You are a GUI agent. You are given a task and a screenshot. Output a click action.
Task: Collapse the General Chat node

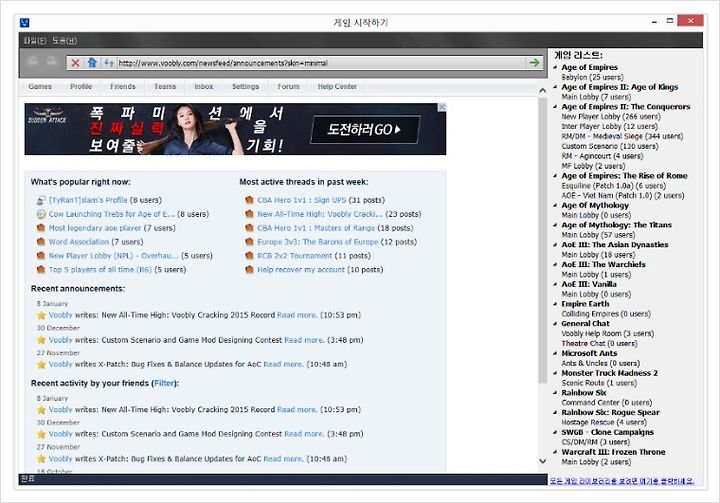coord(555,324)
